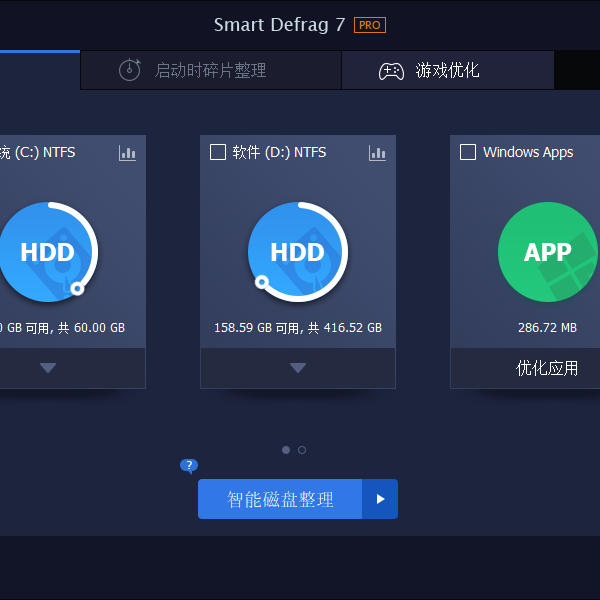
Task: Click the 286.72 MB size text
Action: [547, 328]
